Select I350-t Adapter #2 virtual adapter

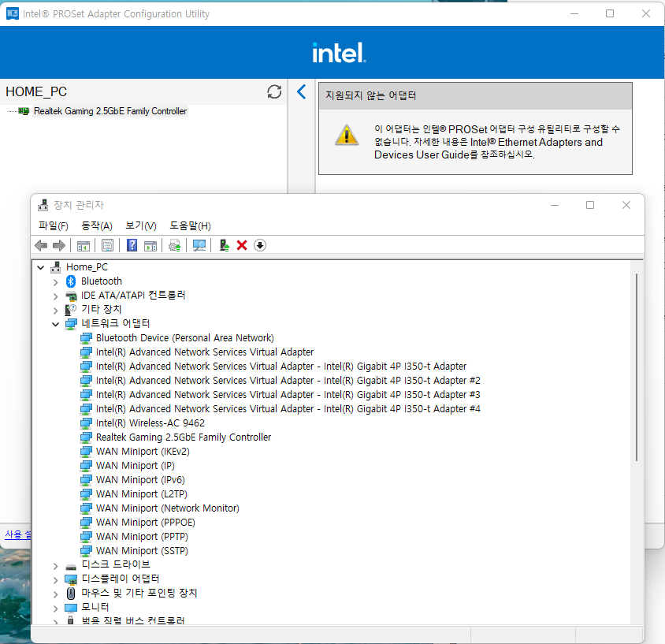288,381
